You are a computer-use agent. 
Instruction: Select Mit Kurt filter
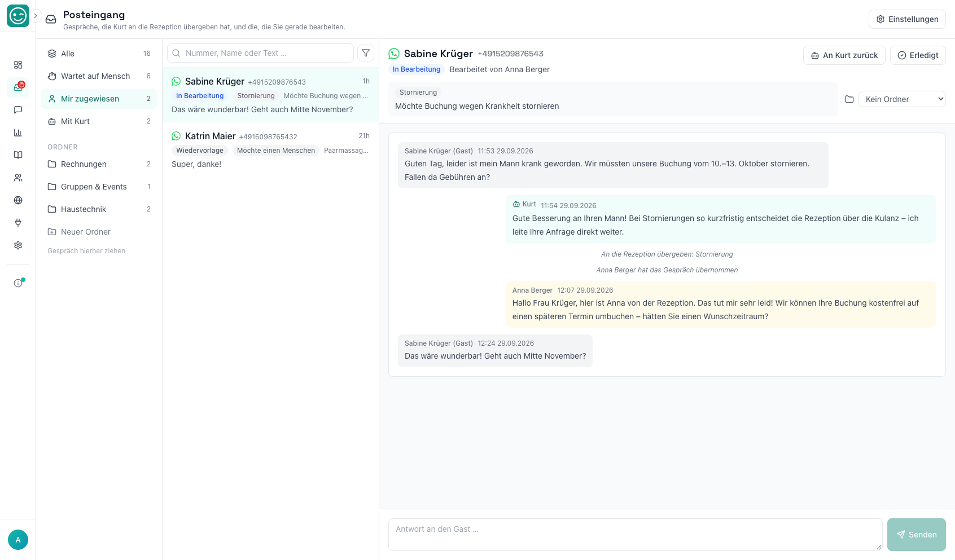coord(99,121)
